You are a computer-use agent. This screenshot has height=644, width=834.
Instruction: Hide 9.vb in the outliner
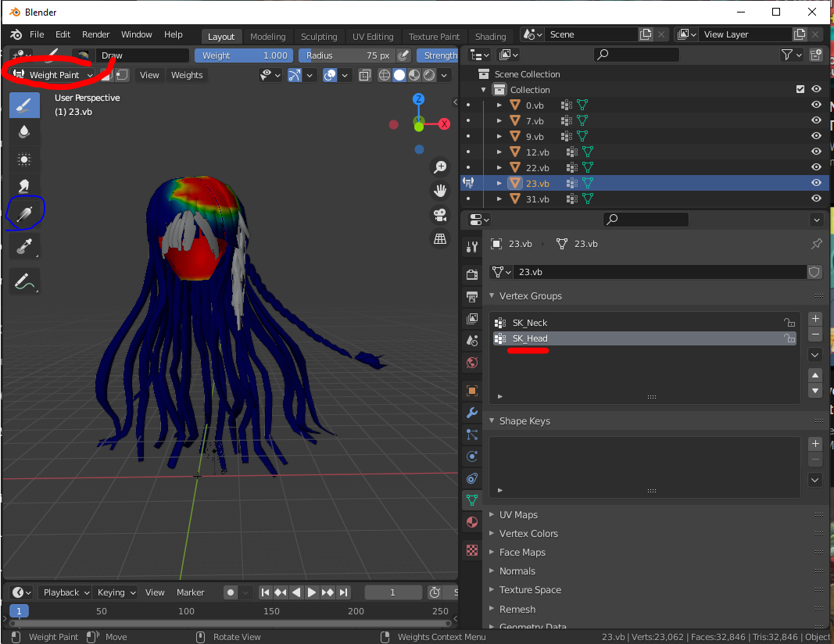816,136
